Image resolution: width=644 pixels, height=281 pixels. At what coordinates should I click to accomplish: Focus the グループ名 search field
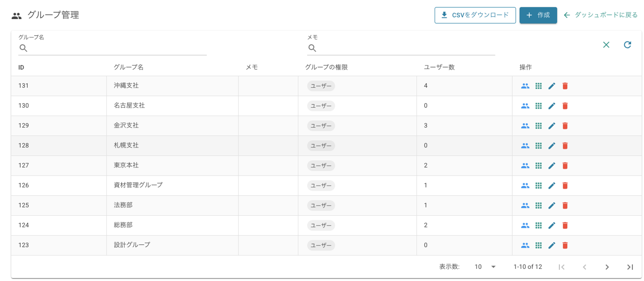coord(117,48)
